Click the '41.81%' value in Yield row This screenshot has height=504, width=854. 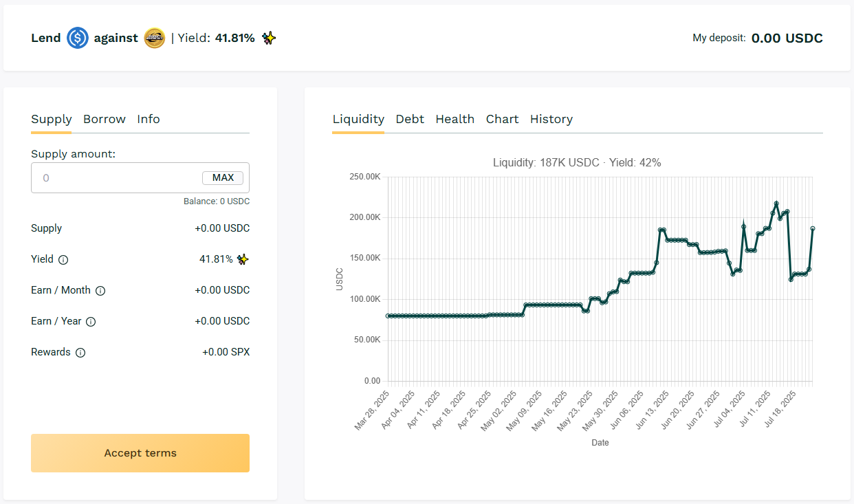(216, 259)
